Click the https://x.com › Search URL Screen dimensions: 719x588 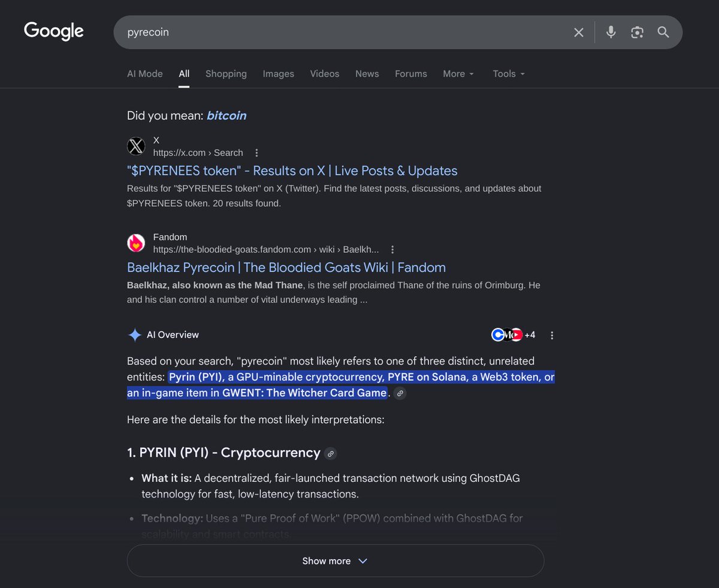tap(198, 153)
